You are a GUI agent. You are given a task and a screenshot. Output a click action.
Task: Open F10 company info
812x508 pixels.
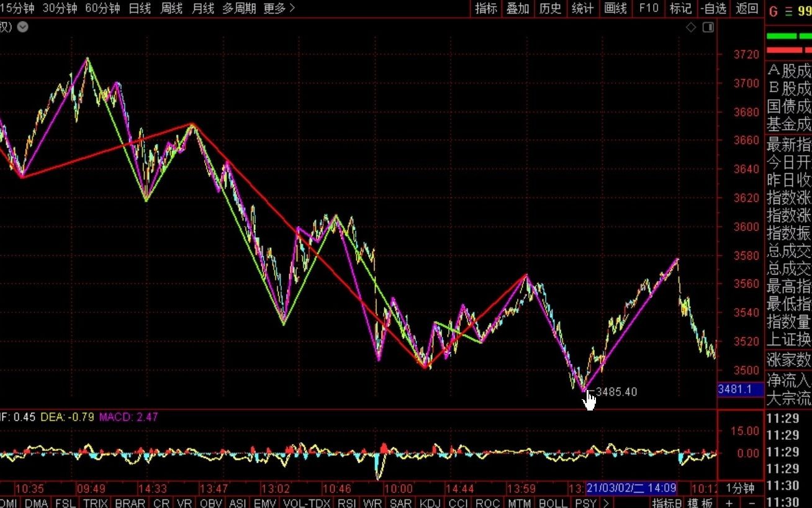(x=648, y=9)
